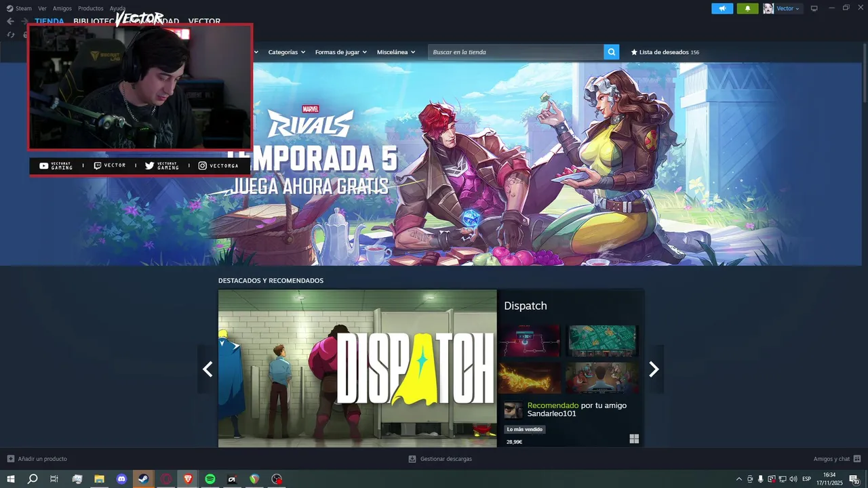Click the Steam taskbar icon
This screenshot has height=488, width=868.
tap(143, 479)
